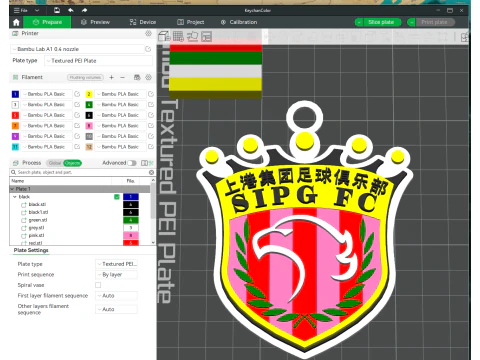
Task: Edit filament 11 preset icon
Action: (77, 147)
